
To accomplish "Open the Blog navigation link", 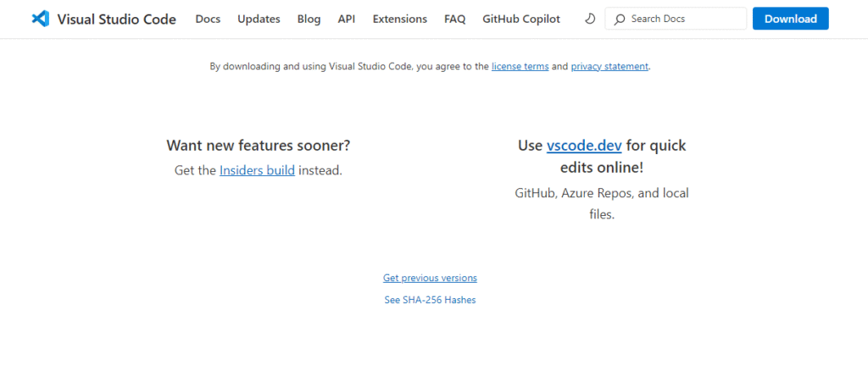I will tap(309, 19).
